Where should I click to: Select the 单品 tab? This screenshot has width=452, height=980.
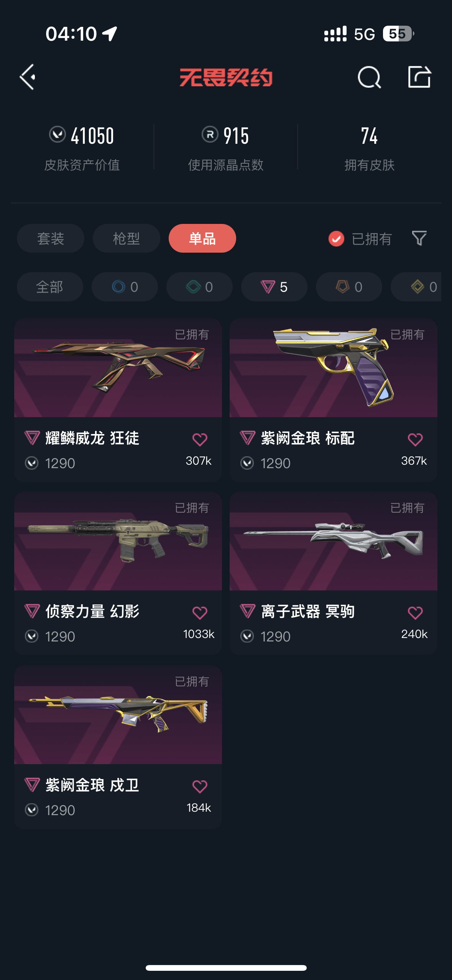coord(202,238)
